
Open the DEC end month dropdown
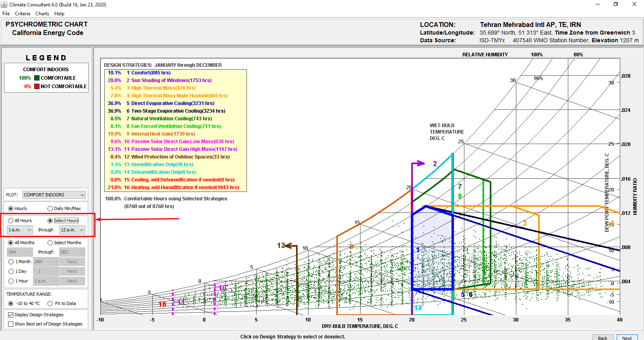tap(72, 252)
